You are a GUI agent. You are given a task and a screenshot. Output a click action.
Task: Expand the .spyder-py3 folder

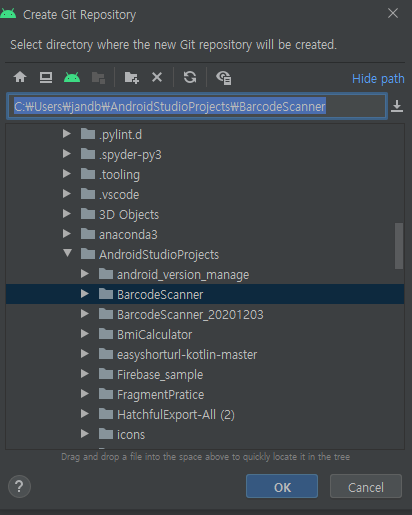67,154
